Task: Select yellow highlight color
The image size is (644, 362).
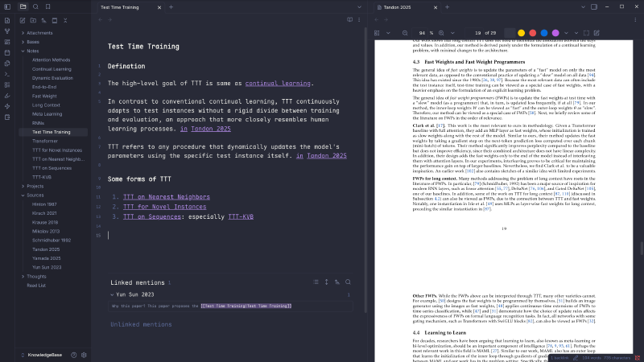Action: 521,33
